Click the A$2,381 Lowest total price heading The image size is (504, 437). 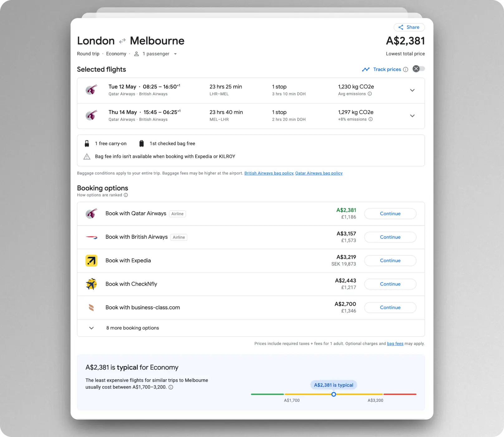405,41
